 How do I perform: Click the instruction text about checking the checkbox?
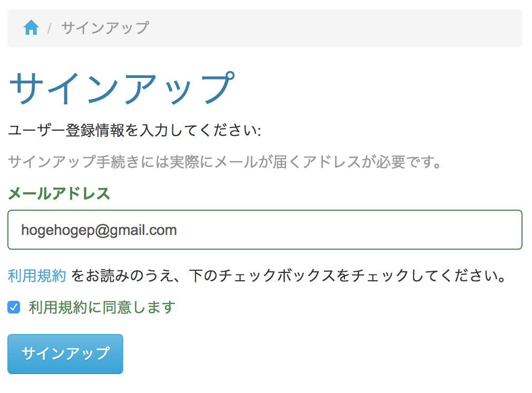(289, 276)
